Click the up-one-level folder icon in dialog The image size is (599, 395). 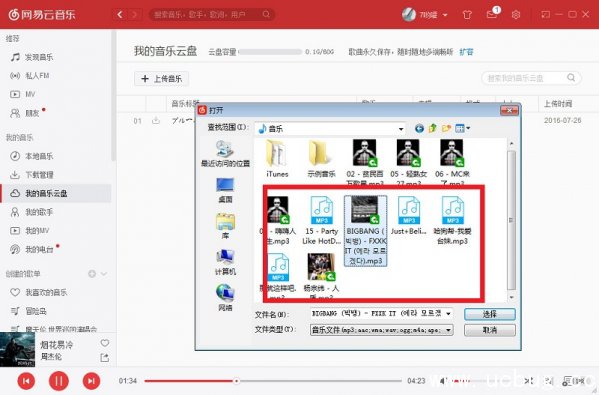(433, 128)
